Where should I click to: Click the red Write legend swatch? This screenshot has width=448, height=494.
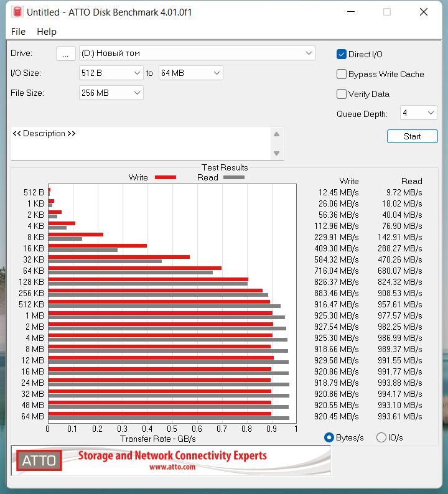point(166,177)
